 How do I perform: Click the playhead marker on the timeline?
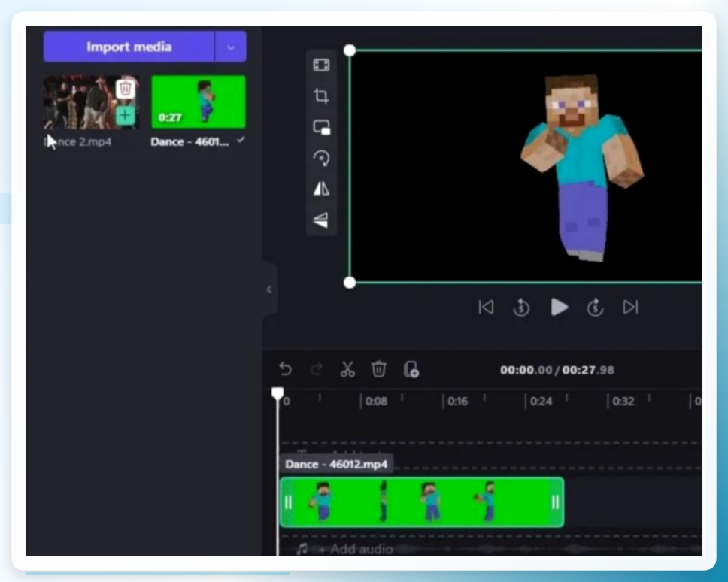pos(278,393)
